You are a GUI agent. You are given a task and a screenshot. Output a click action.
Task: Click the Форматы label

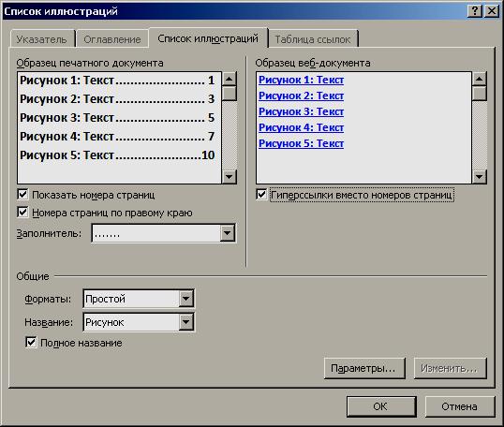pyautogui.click(x=48, y=299)
